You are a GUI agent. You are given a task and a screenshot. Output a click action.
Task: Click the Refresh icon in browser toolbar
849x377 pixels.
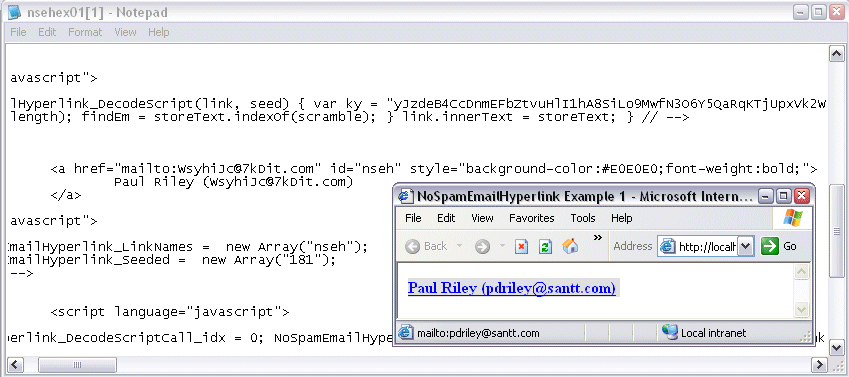pyautogui.click(x=545, y=247)
